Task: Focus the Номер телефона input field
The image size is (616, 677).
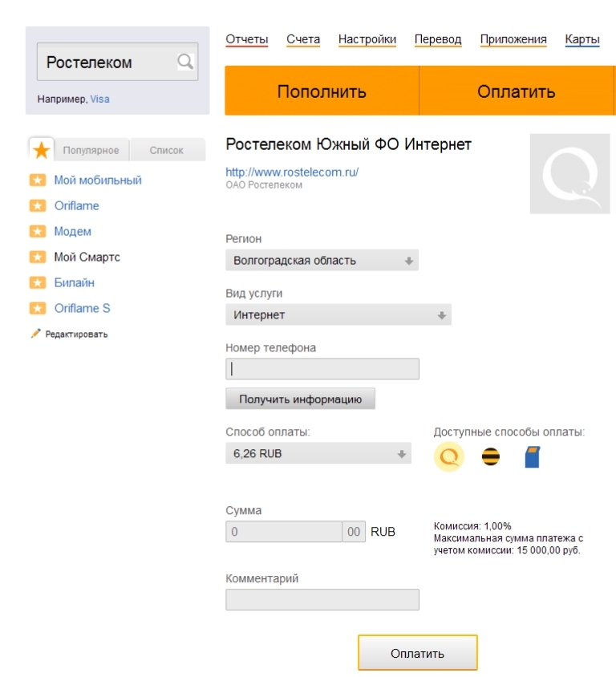Action: [322, 369]
